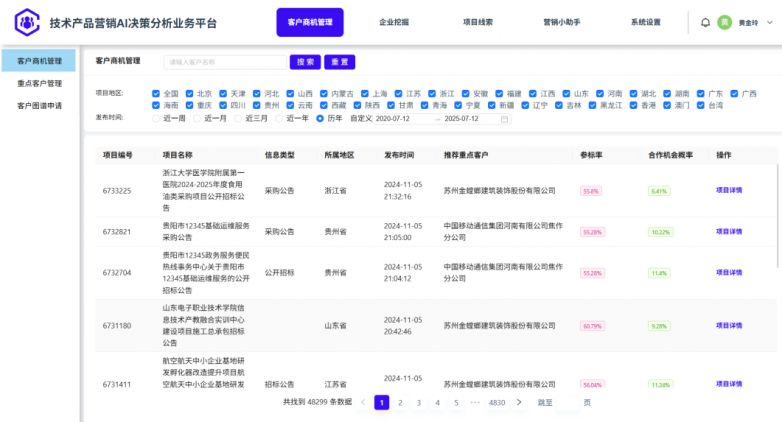
Task: Toggle the 台湾 region checkbox
Action: coord(700,105)
